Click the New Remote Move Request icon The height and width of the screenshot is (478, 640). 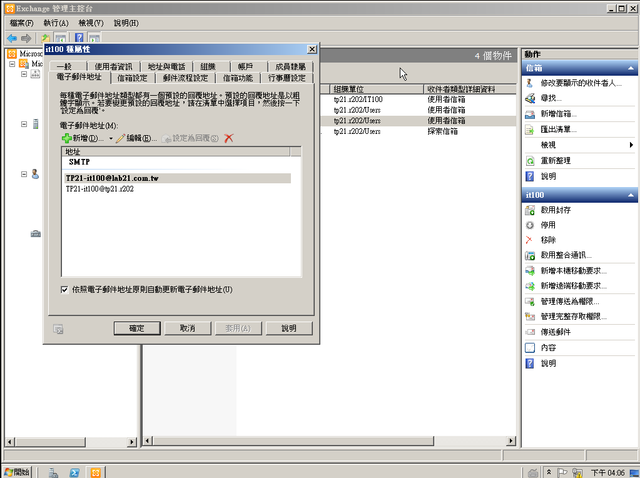click(530, 286)
